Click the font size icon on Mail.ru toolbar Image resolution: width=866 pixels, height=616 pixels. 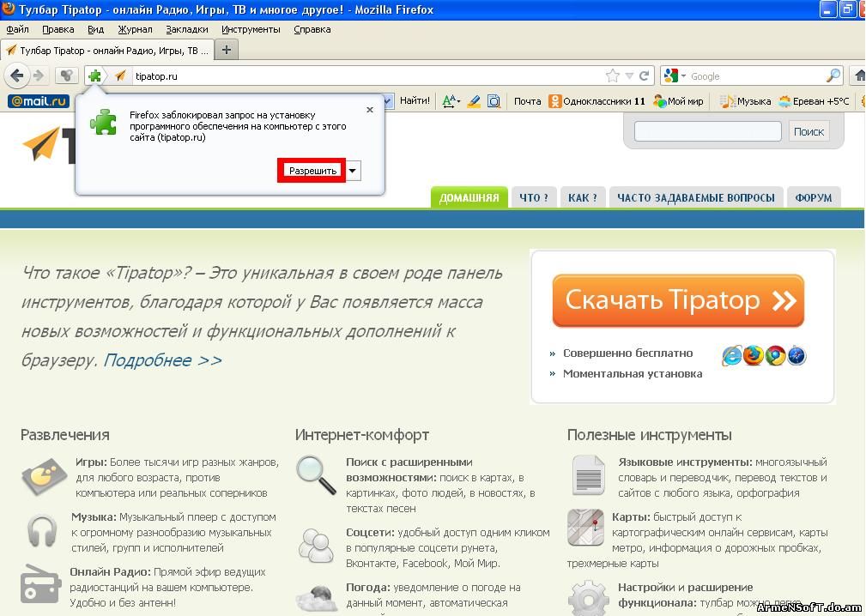pyautogui.click(x=449, y=101)
